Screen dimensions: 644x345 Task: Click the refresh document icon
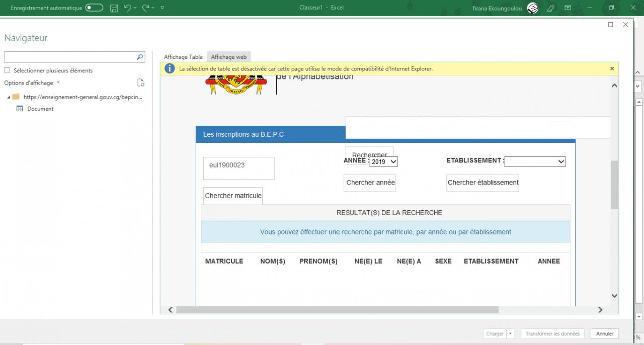point(141,83)
